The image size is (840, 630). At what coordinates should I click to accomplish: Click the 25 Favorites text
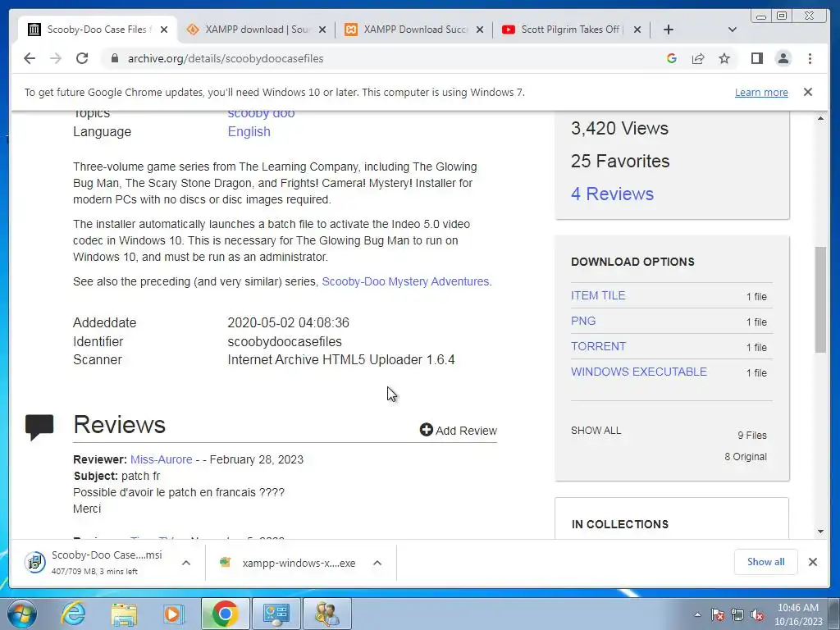pyautogui.click(x=620, y=162)
